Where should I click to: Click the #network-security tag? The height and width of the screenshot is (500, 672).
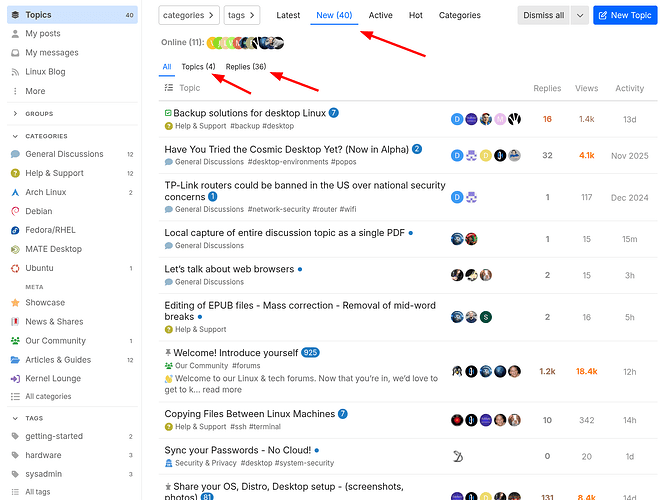point(279,209)
